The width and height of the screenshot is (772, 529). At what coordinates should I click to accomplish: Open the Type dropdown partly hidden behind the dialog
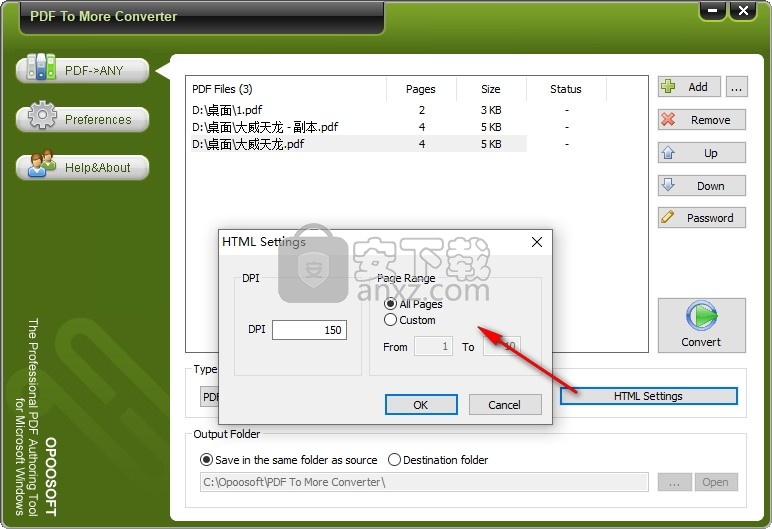[210, 397]
